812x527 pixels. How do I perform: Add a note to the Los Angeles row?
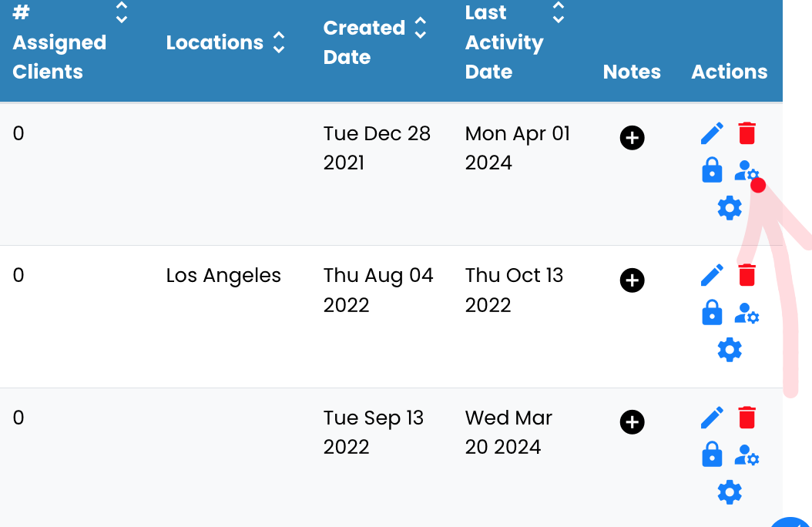tap(632, 280)
